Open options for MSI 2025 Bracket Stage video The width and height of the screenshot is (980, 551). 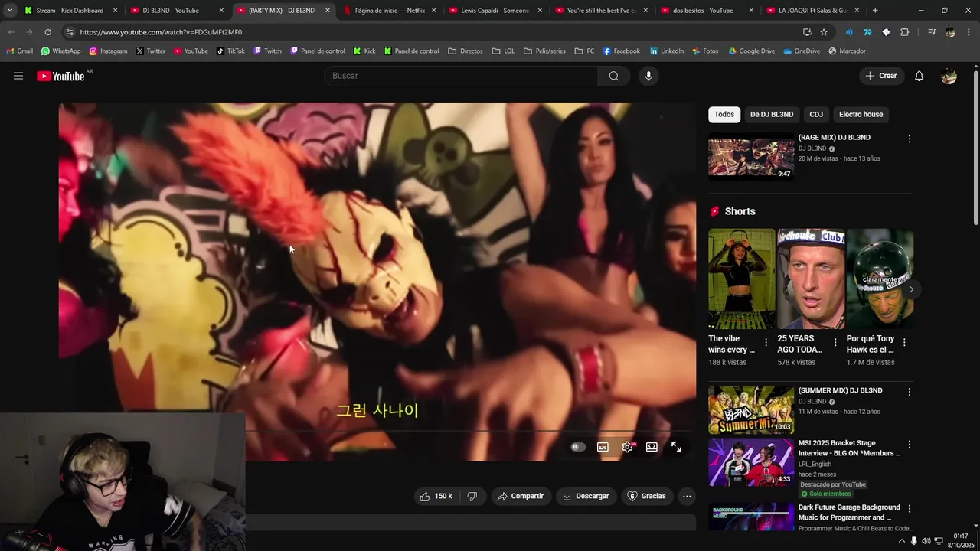[910, 444]
